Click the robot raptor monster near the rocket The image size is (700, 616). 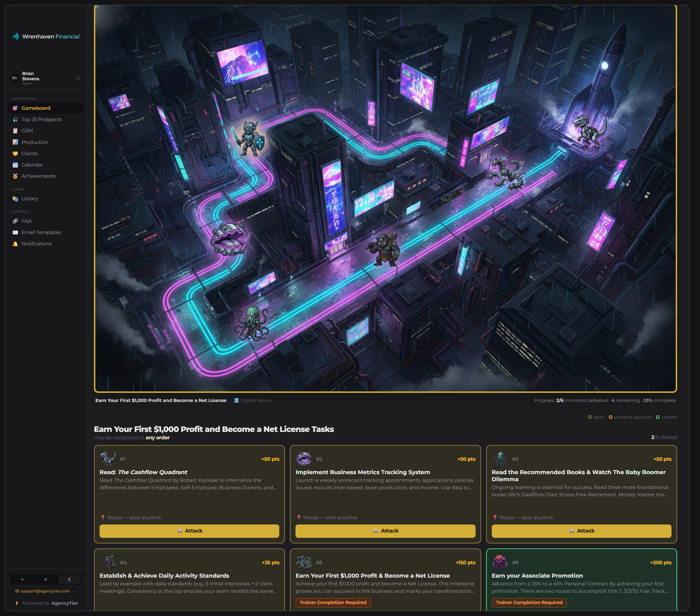coord(590,132)
